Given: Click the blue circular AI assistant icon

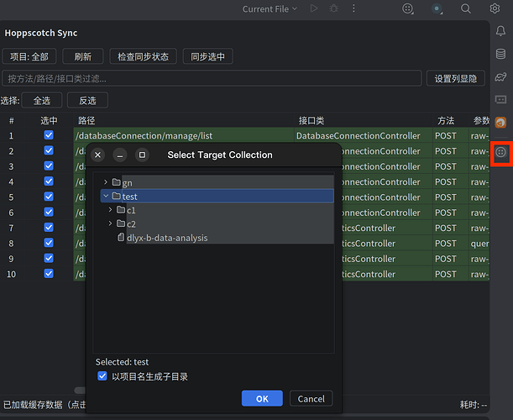Looking at the screenshot, I should click(x=437, y=8).
